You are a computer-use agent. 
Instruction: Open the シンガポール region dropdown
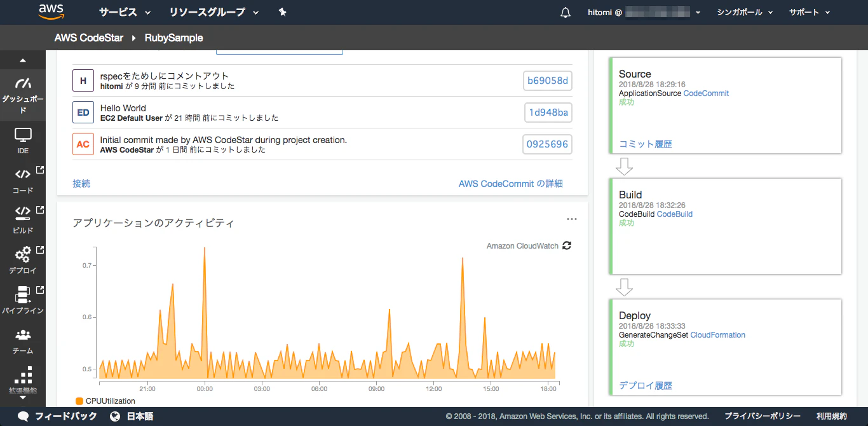745,12
